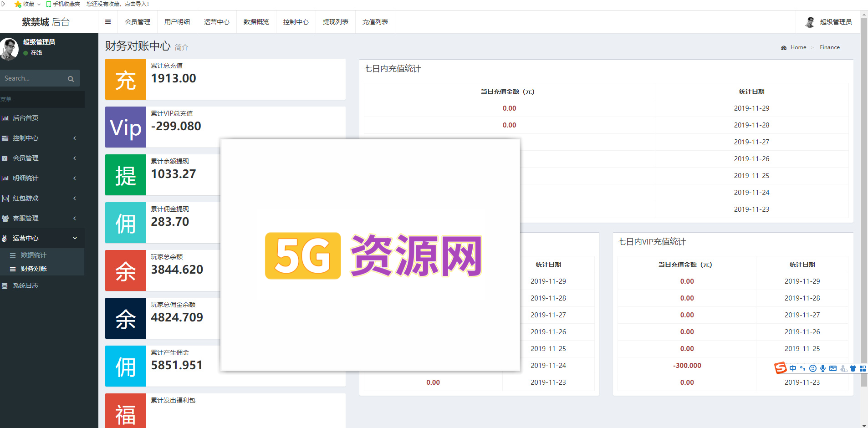
Task: Open the 运营中心 top navigation tab
Action: click(217, 22)
